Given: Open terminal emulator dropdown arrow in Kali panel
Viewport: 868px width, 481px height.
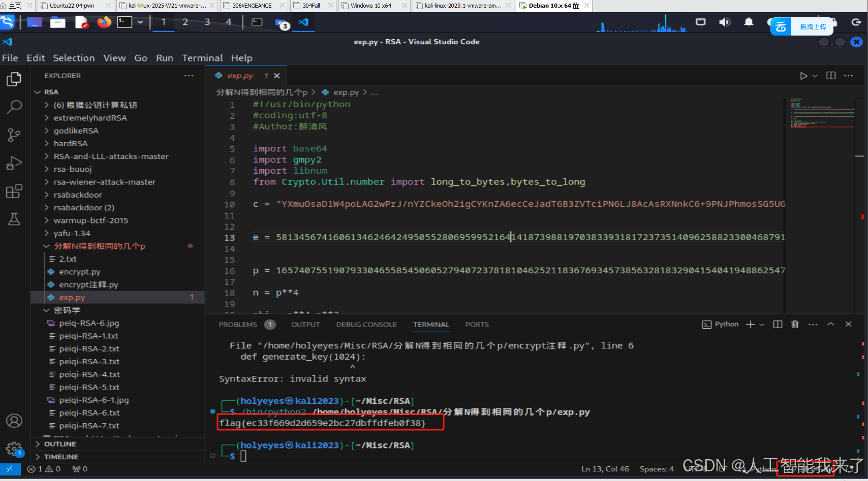Looking at the screenshot, I should point(140,22).
